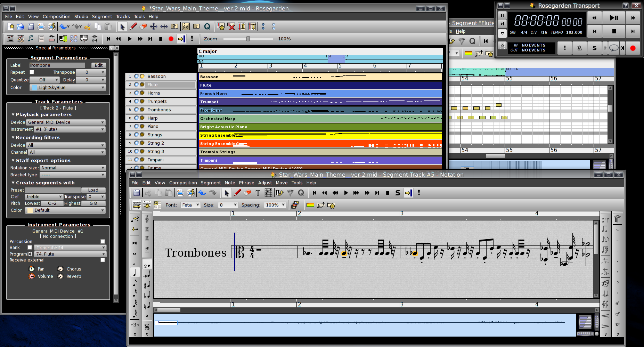Click the Load preset button
Image resolution: width=644 pixels, height=347 pixels.
(93, 190)
